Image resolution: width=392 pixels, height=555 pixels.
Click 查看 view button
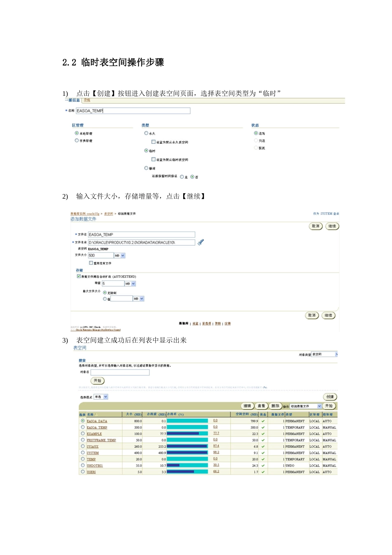[x=261, y=406]
